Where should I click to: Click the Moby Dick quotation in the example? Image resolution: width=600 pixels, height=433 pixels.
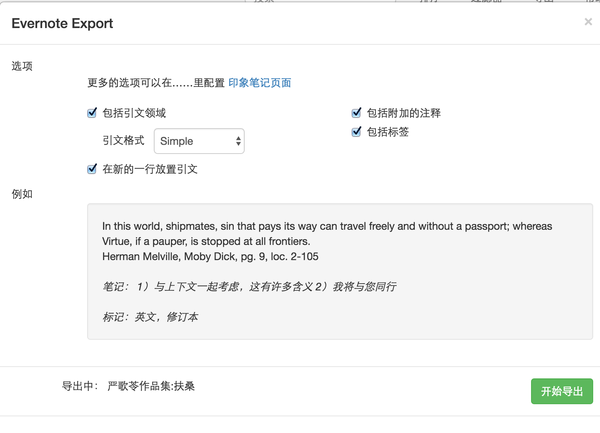[327, 234]
